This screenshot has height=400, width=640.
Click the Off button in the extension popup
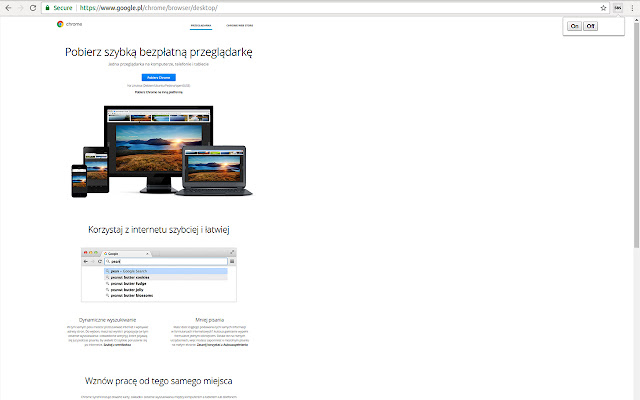pyautogui.click(x=590, y=26)
